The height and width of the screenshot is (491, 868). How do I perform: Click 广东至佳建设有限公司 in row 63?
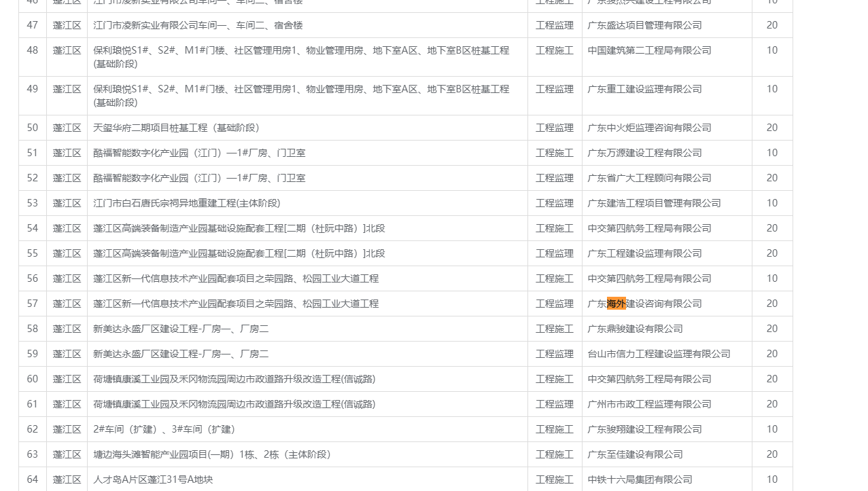[x=635, y=454]
